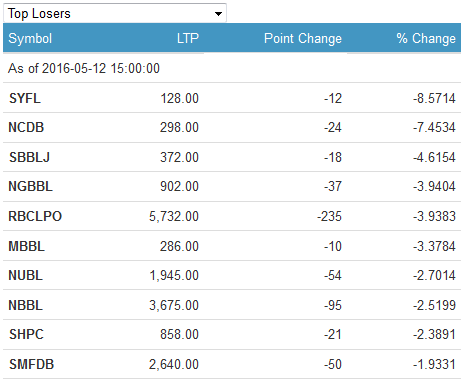Select the SBBLJ symbol link

29,157
